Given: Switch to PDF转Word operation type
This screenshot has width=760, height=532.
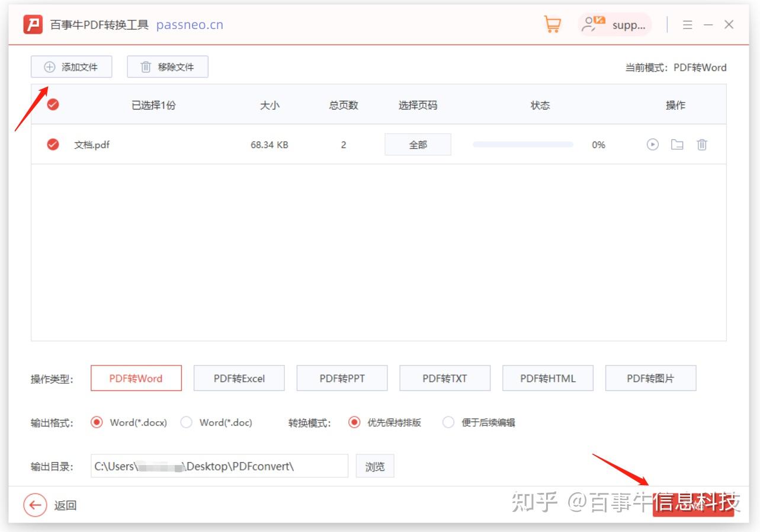Looking at the screenshot, I should pos(136,378).
